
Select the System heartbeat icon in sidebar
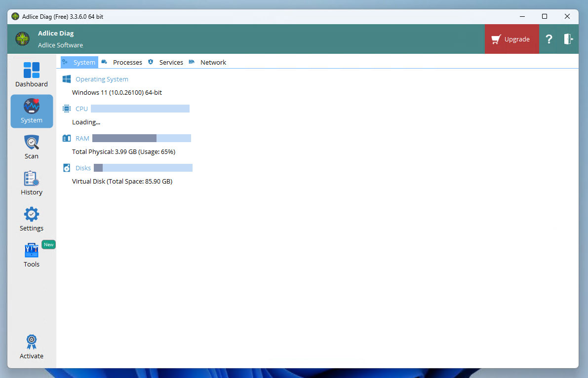32,107
